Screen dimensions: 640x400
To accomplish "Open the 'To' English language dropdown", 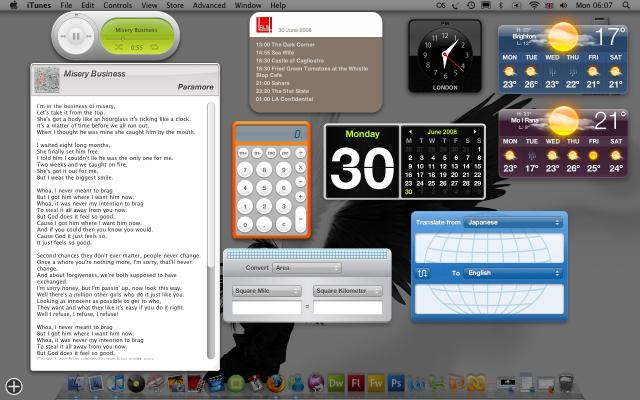I will click(513, 273).
